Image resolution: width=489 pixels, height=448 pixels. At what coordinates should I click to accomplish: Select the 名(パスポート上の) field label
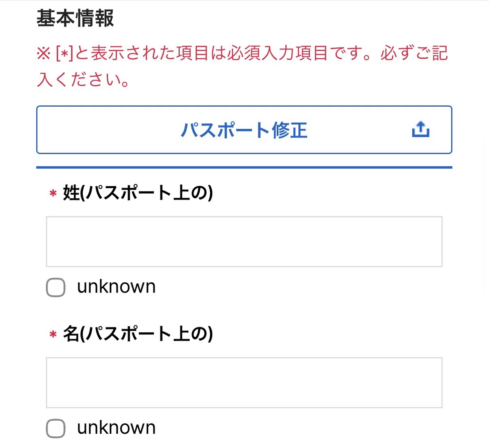click(138, 334)
